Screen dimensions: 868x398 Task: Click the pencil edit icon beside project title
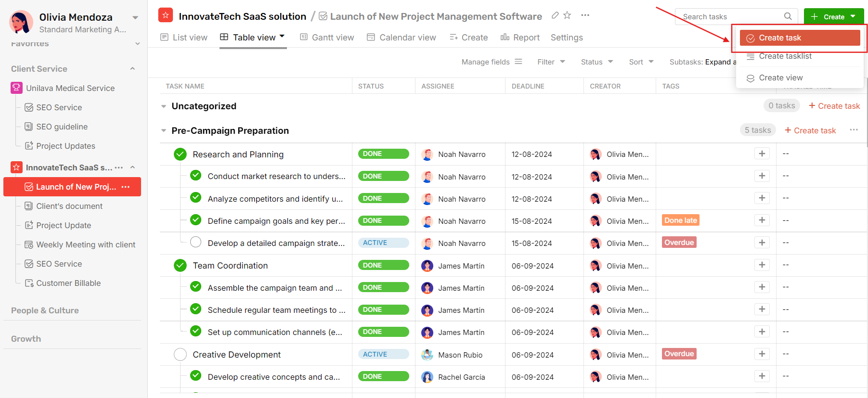click(x=555, y=15)
